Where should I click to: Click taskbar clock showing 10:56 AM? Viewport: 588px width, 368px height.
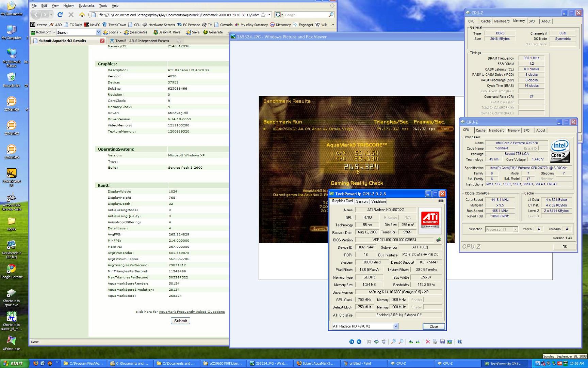pos(577,364)
